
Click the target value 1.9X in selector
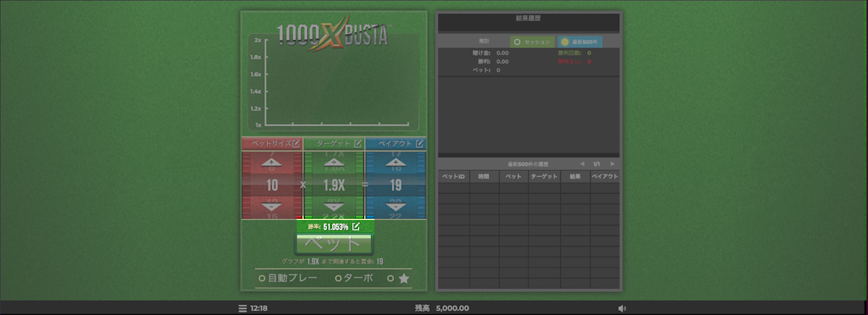(334, 184)
